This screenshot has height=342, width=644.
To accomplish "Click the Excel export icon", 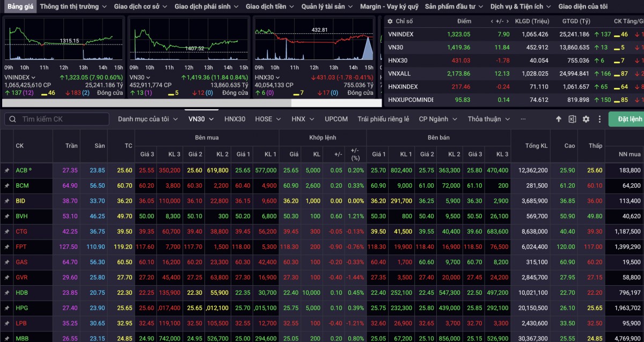I will pos(572,119).
